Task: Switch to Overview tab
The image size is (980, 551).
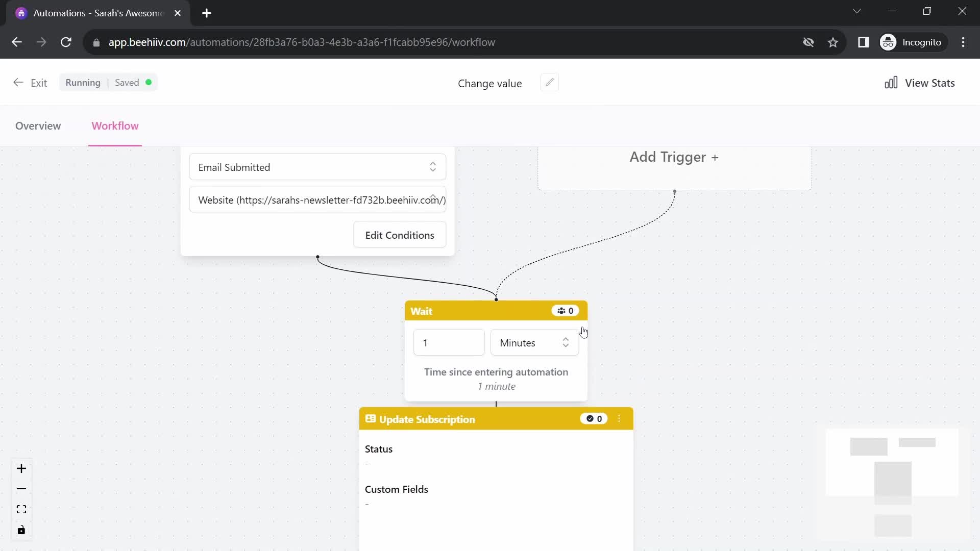Action: (38, 126)
